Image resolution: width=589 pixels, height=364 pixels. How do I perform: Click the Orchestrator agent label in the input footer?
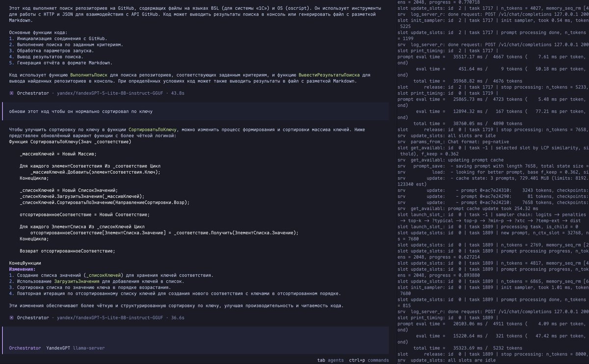click(x=25, y=348)
